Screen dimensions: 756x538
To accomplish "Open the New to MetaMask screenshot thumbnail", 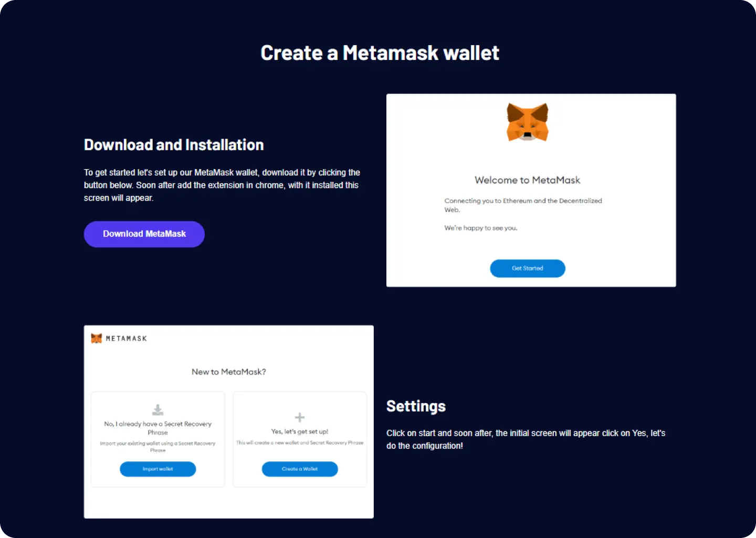I will 229,422.
